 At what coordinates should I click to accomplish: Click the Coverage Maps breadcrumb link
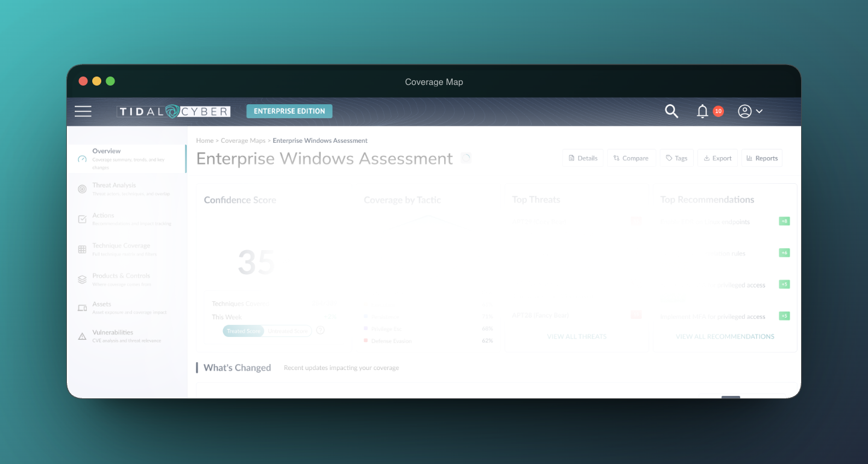pyautogui.click(x=243, y=140)
